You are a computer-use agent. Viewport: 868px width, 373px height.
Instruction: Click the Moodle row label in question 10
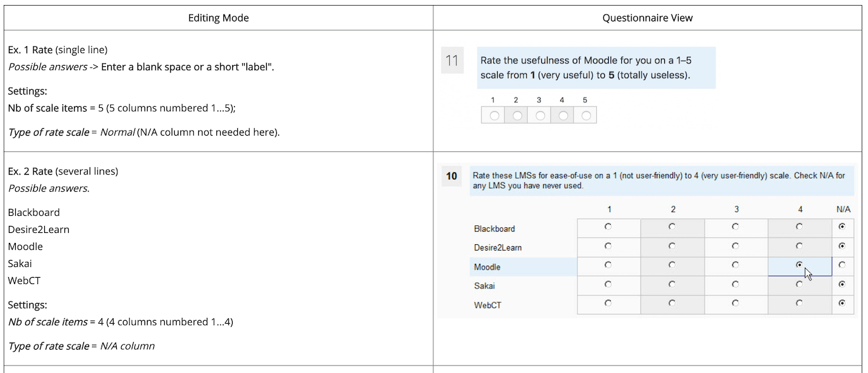(x=486, y=266)
